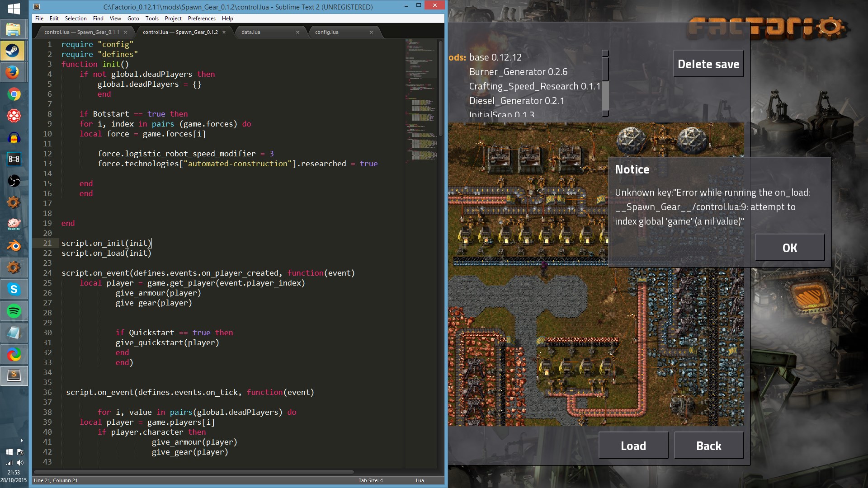Open the Find menu

pyautogui.click(x=98, y=19)
